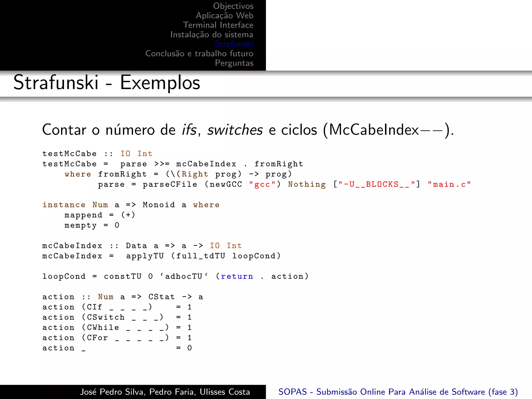This screenshot has width=532, height=399.
Task: Click the testMcCabe :: IO Int line
Action: pyautogui.click(x=97, y=154)
